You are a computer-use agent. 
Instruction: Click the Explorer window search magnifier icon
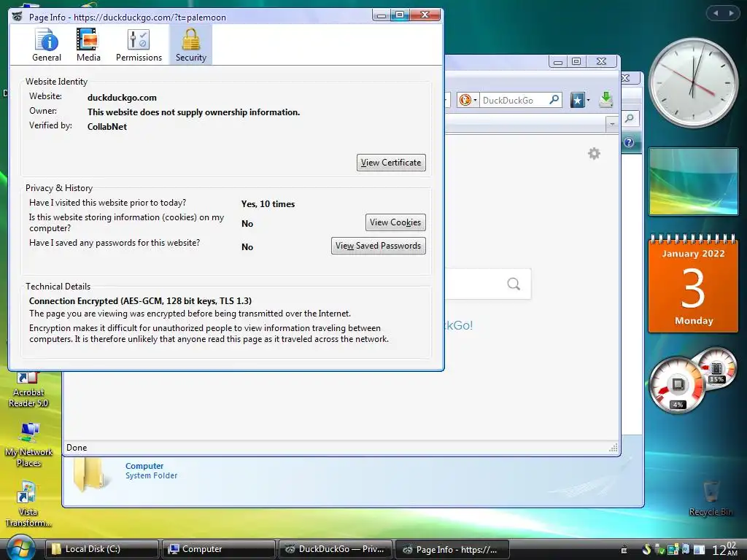click(x=629, y=118)
